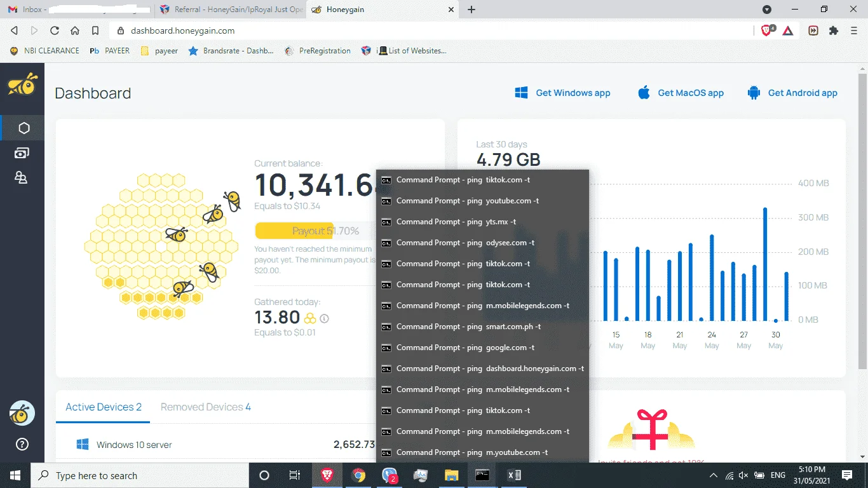This screenshot has height=488, width=868.
Task: Open NBI CLEARANCE bookmark
Action: (44, 51)
